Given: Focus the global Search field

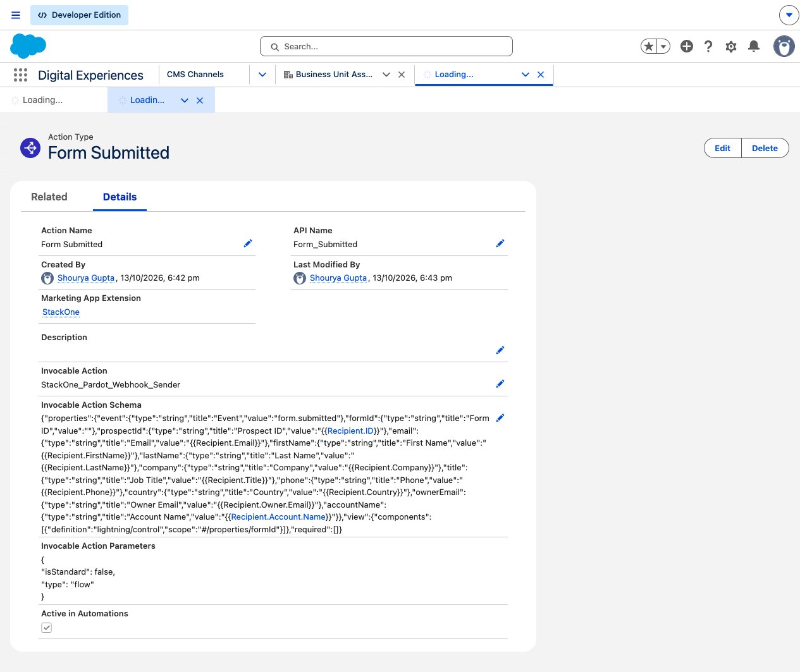Looking at the screenshot, I should (x=386, y=46).
